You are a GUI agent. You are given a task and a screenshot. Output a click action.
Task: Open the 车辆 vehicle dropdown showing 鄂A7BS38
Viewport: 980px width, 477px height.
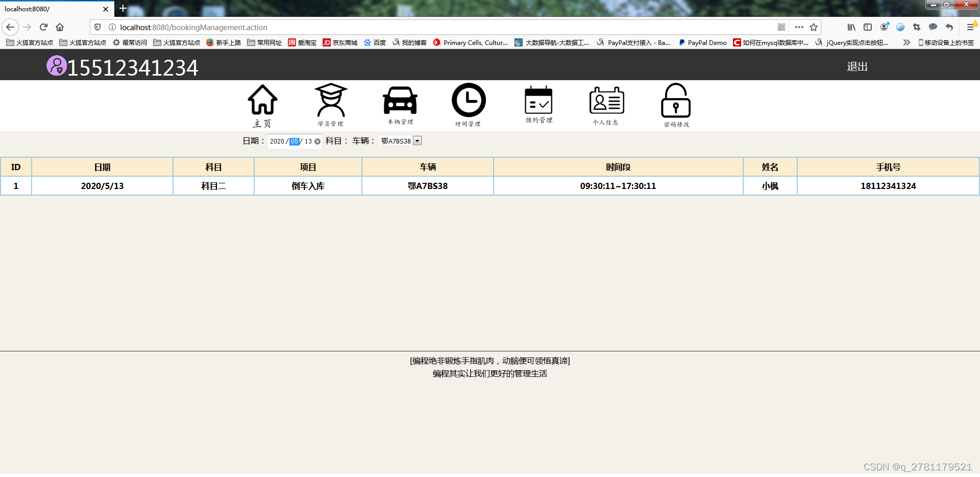pos(417,141)
